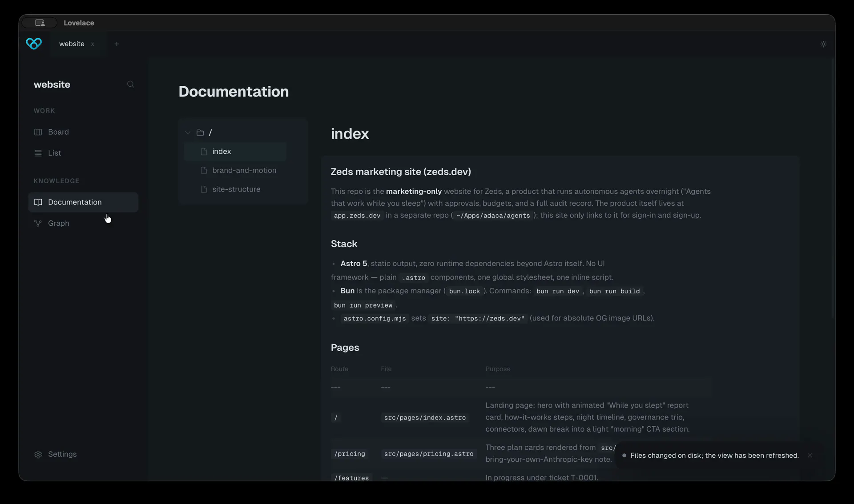Collapse the root folder chevron
The width and height of the screenshot is (854, 504).
pos(188,132)
